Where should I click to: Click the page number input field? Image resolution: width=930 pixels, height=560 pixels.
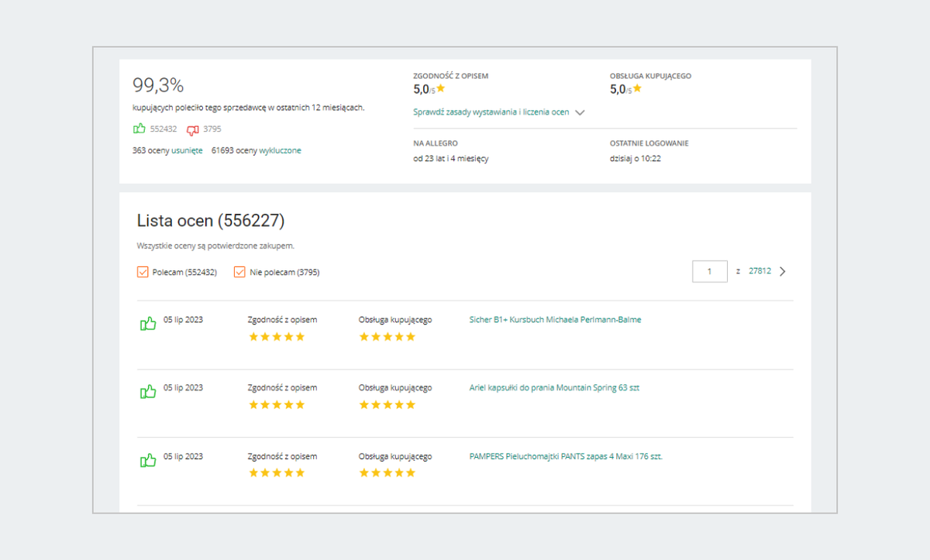coord(709,271)
